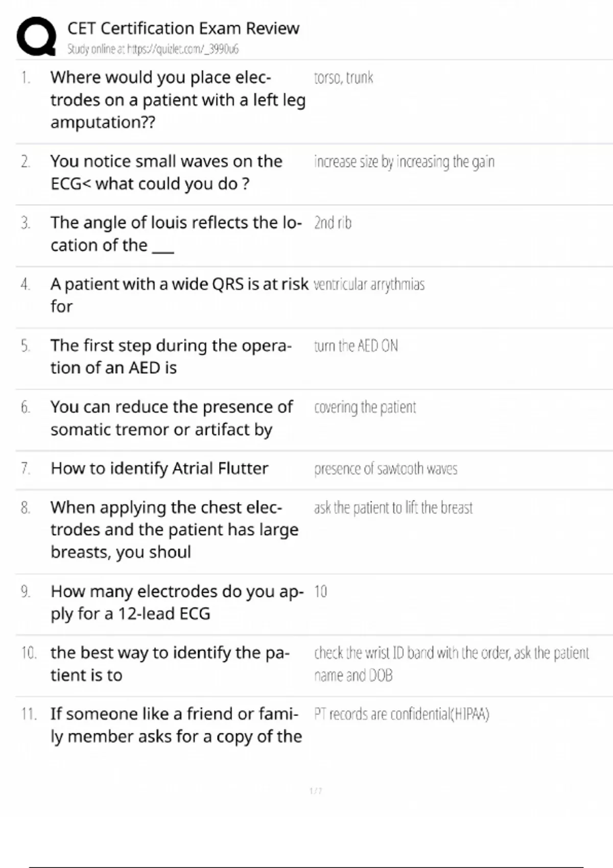The width and height of the screenshot is (613, 868).
Task: Click the "turn the AED ON" answer
Action: tap(356, 346)
